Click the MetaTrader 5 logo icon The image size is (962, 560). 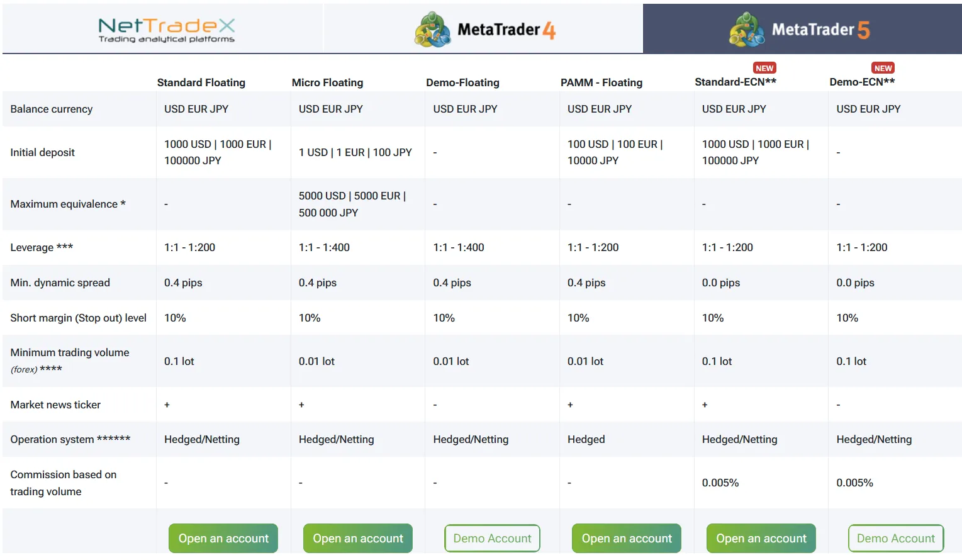747,30
